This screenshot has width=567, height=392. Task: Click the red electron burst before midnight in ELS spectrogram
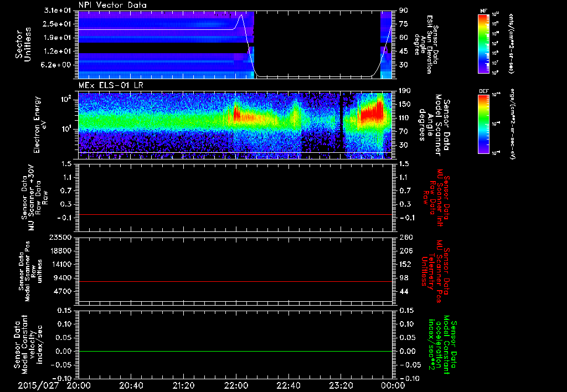[371, 111]
